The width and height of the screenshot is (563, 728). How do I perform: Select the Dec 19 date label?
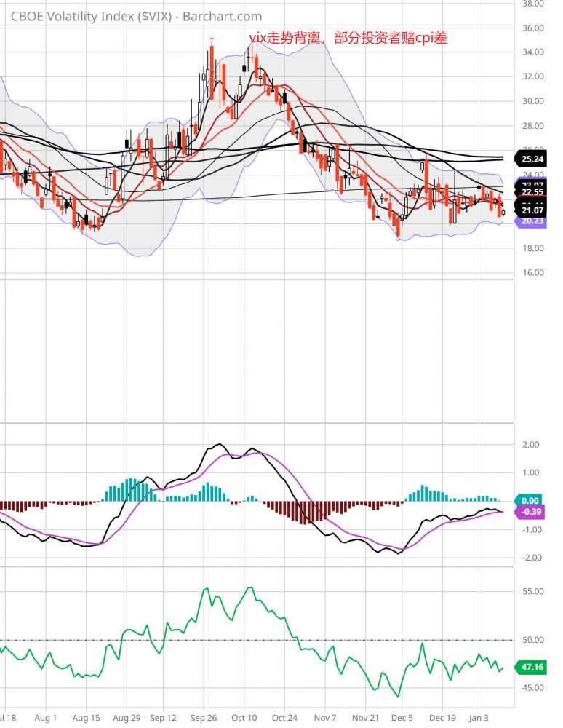[442, 717]
